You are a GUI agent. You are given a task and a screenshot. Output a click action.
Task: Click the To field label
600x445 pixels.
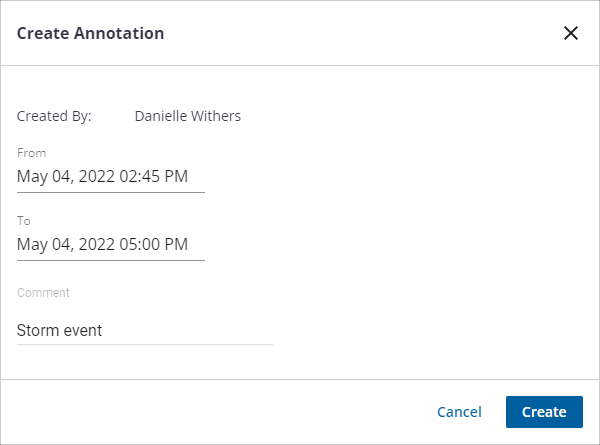tap(24, 220)
